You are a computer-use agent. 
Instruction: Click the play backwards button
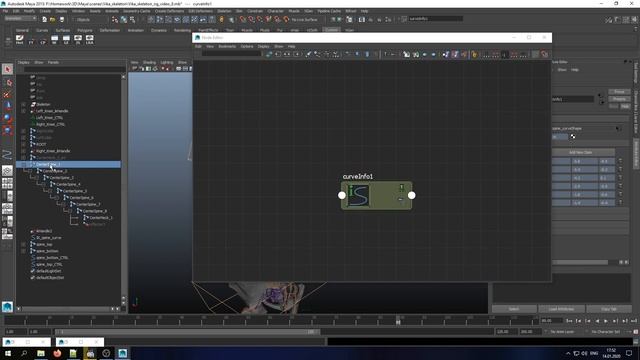(597, 321)
